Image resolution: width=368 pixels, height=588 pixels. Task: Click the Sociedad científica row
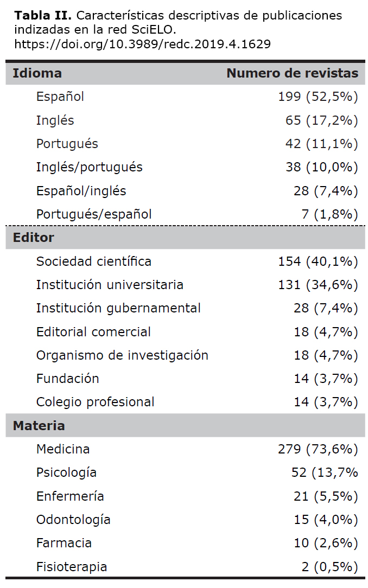(185, 261)
